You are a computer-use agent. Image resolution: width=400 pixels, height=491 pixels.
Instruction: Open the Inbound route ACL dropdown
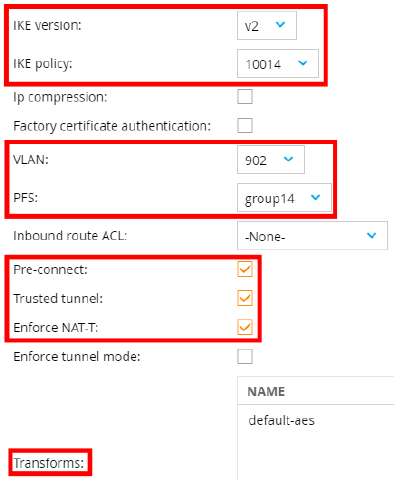pyautogui.click(x=312, y=236)
